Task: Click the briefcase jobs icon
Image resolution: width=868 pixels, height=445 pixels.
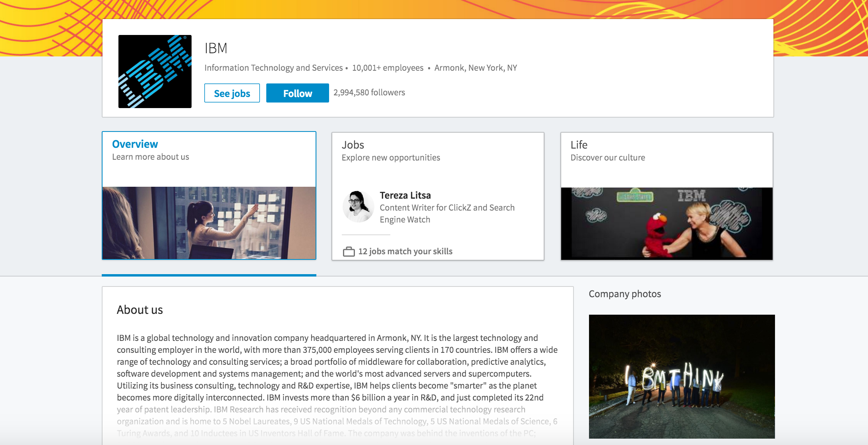Action: [x=349, y=252]
